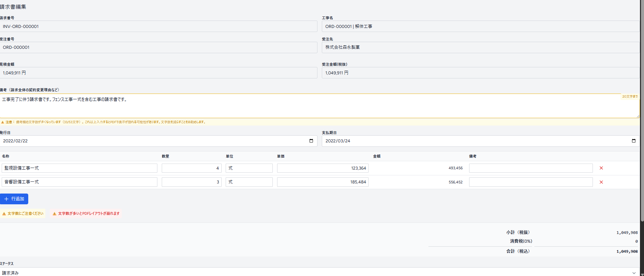Edit quantity 4 for 監視設備工事一式

(191, 168)
